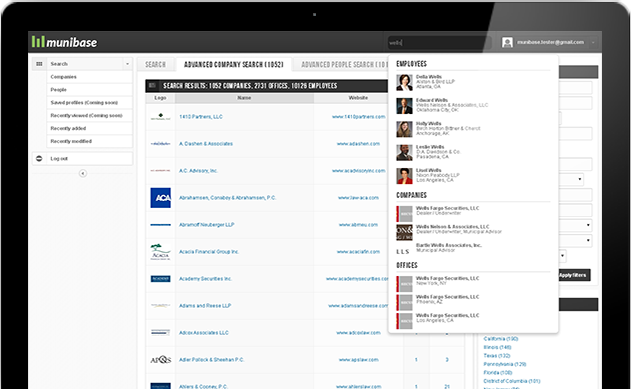Collapse the sidebar with the arrow icon
Screen dimensions: 631x389
click(x=82, y=173)
